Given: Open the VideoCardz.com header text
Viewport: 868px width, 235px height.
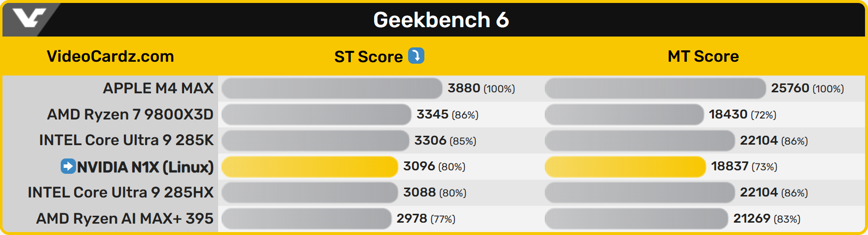Looking at the screenshot, I should 110,56.
